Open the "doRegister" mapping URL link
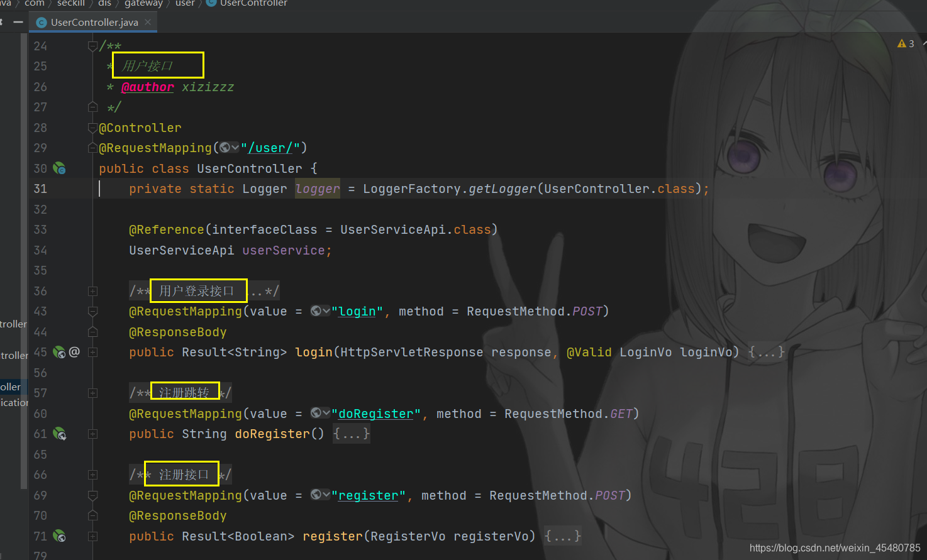Viewport: 927px width, 560px height. pyautogui.click(x=376, y=414)
